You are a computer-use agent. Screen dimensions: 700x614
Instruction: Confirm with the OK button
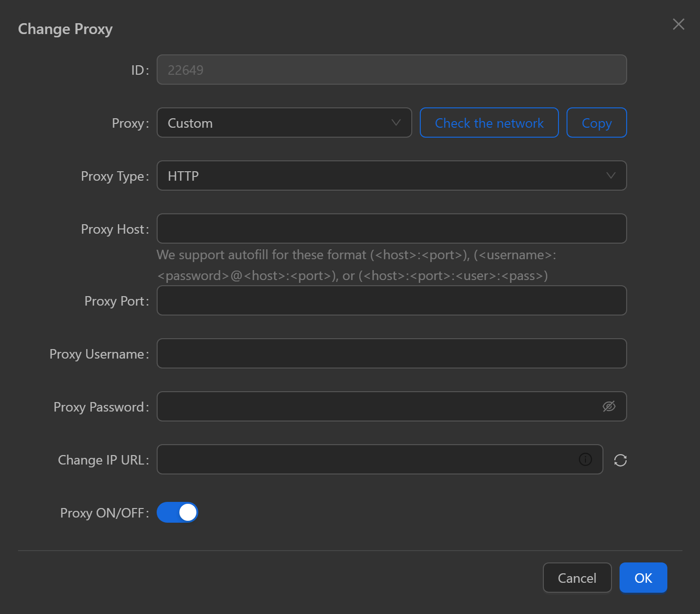pos(643,578)
